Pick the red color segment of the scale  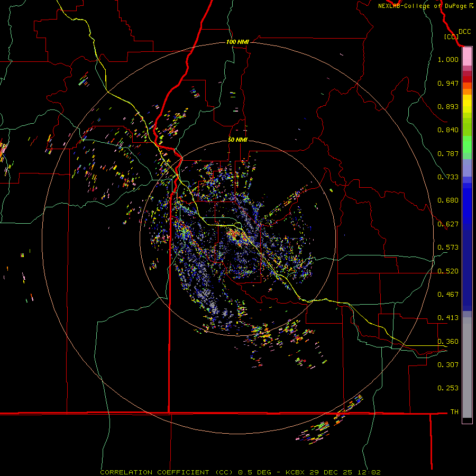point(467,79)
